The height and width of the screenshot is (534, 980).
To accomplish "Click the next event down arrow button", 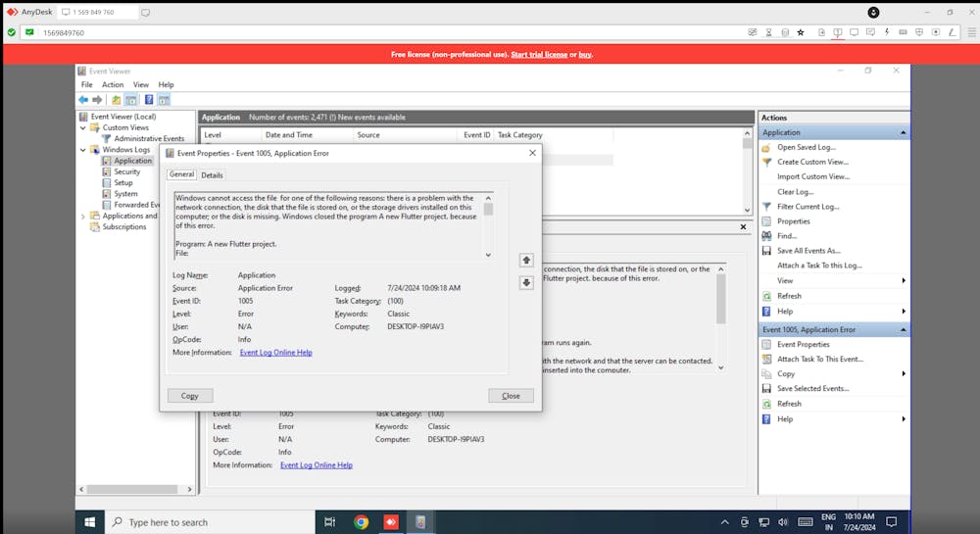I will (526, 282).
